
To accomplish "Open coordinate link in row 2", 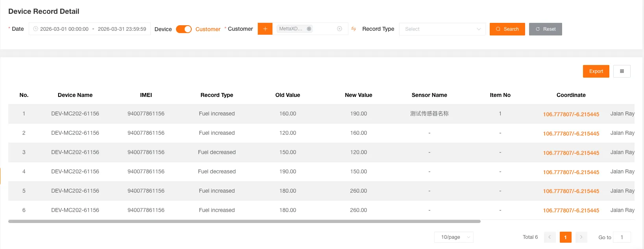I will click(x=571, y=134).
